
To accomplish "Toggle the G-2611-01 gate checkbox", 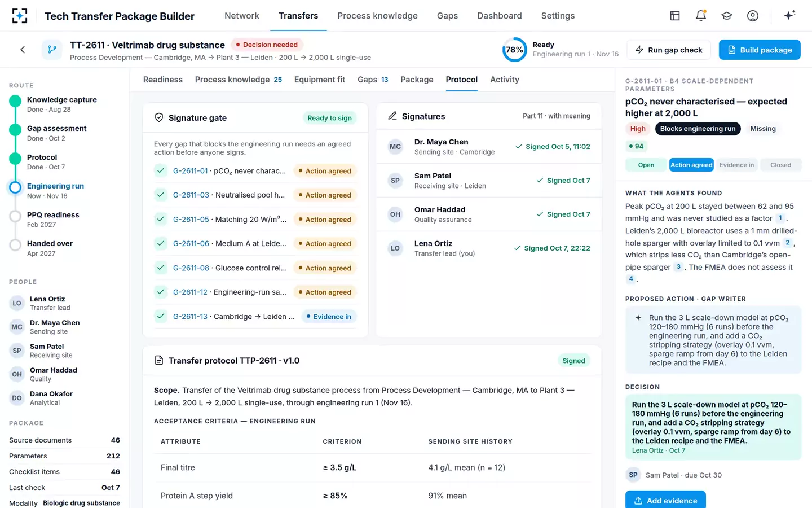I will click(161, 170).
